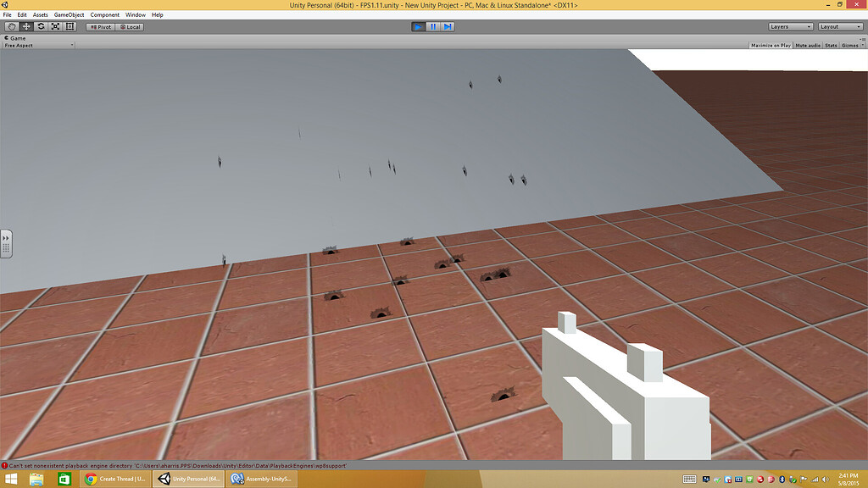The height and width of the screenshot is (488, 868).
Task: Open the GameObject menu
Action: pos(71,14)
